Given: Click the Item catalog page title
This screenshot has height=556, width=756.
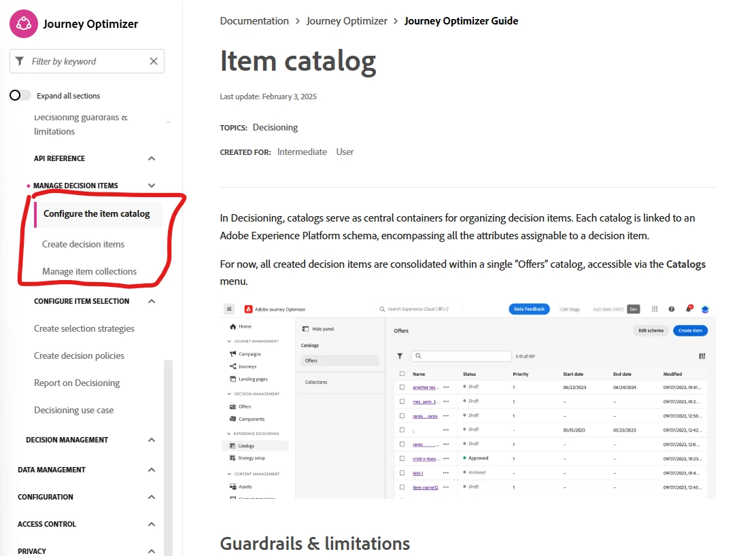Looking at the screenshot, I should pyautogui.click(x=298, y=61).
